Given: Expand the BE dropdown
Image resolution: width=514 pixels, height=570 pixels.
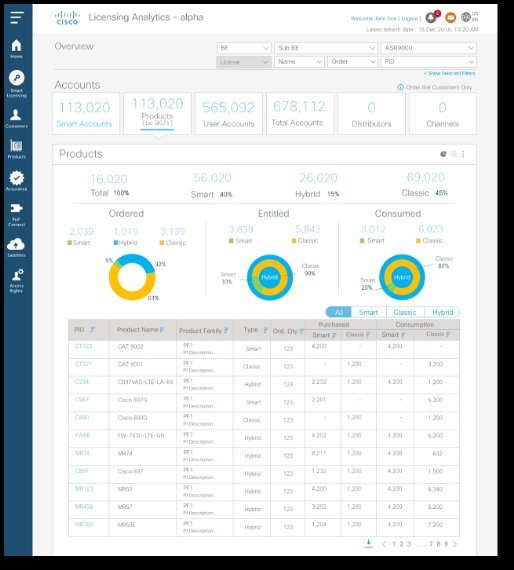Looking at the screenshot, I should (x=244, y=48).
